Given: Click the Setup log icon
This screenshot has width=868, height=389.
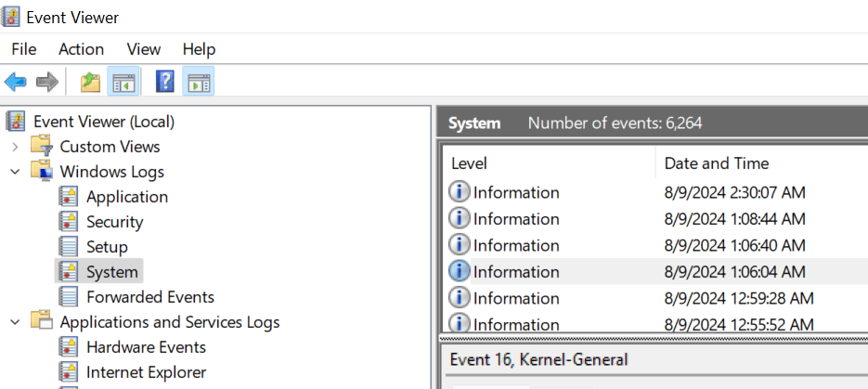Looking at the screenshot, I should click(68, 246).
